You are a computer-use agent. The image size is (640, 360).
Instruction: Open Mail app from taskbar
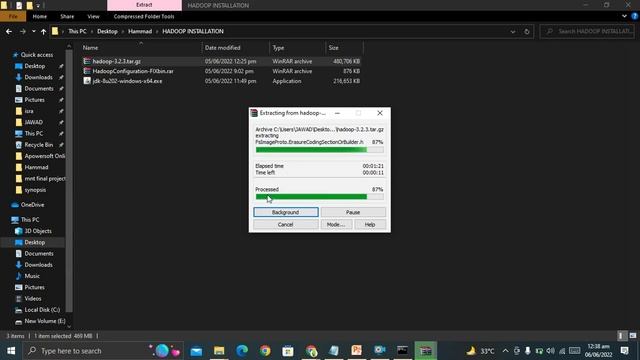196,351
